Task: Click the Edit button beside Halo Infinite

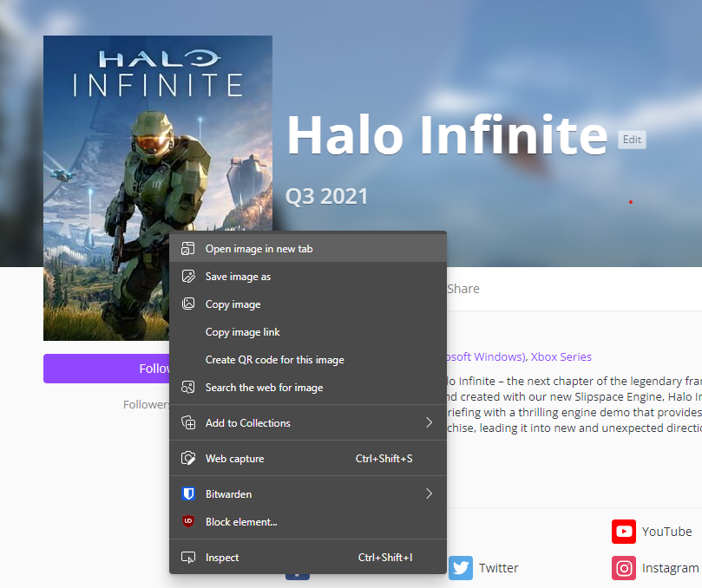Action: tap(632, 140)
